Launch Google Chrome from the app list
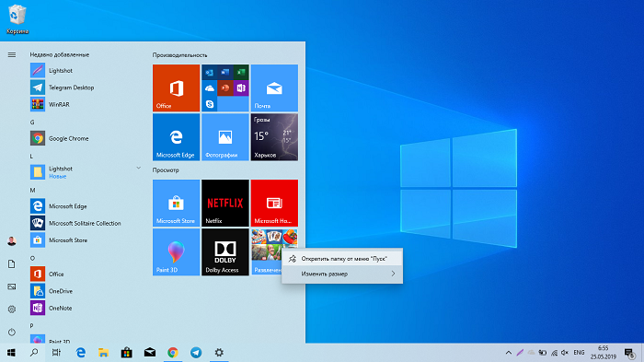The image size is (644, 362). pos(86,139)
